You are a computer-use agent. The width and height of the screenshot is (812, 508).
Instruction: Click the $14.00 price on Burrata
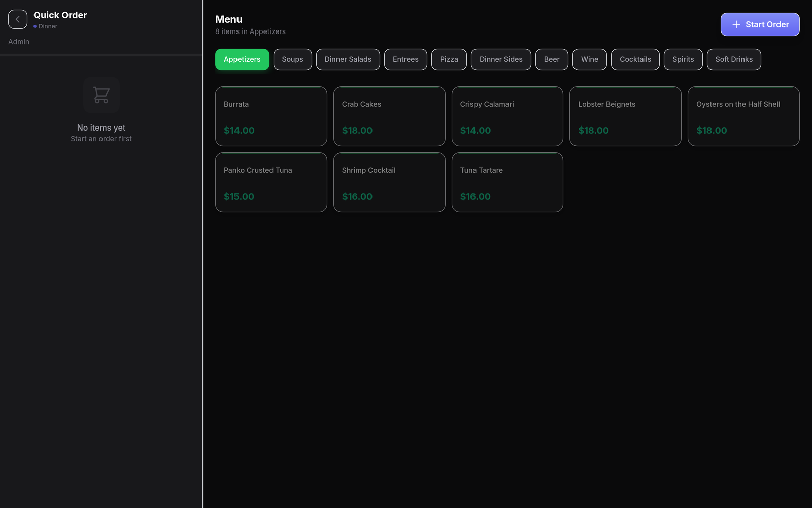[x=239, y=131]
